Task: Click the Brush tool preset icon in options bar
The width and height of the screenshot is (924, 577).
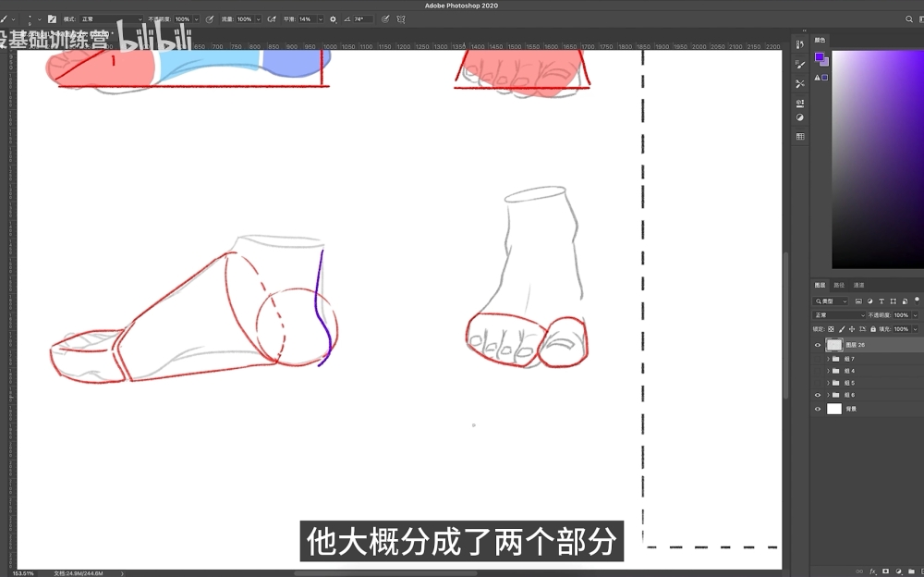Action: (x=4, y=18)
